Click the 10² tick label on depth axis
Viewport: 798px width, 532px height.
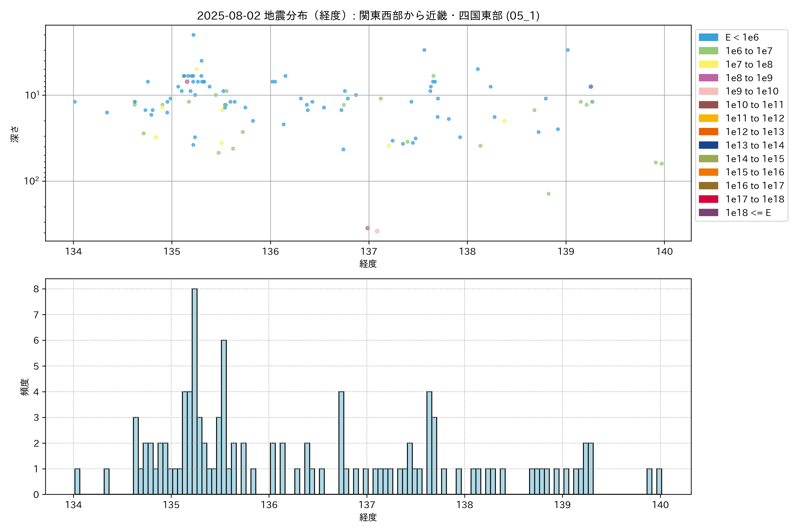(x=31, y=181)
